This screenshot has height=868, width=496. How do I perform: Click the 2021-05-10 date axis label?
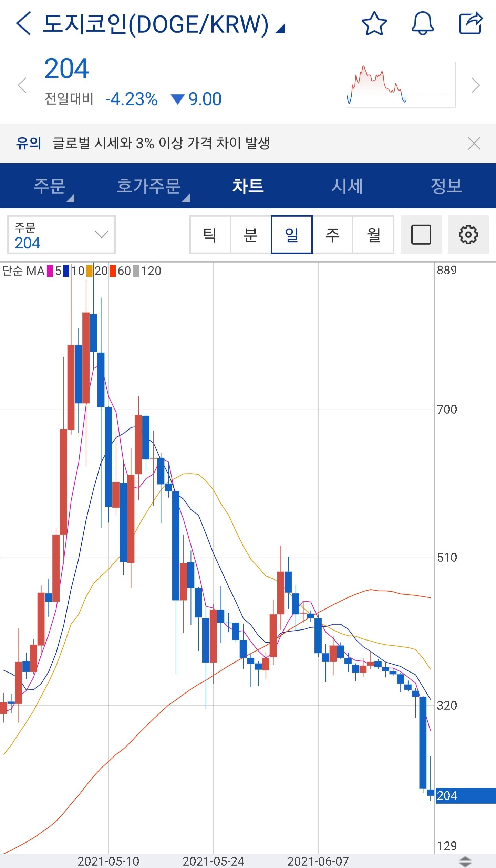[108, 861]
